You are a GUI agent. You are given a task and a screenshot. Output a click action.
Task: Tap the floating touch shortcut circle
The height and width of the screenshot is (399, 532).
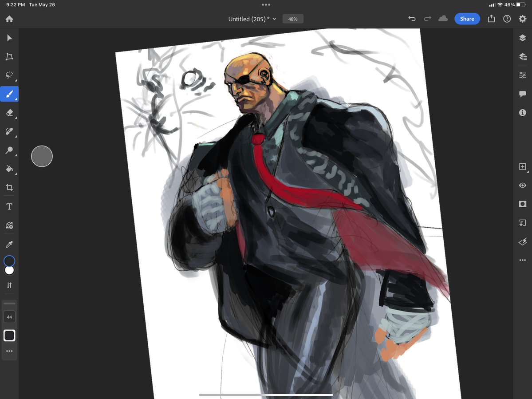42,156
